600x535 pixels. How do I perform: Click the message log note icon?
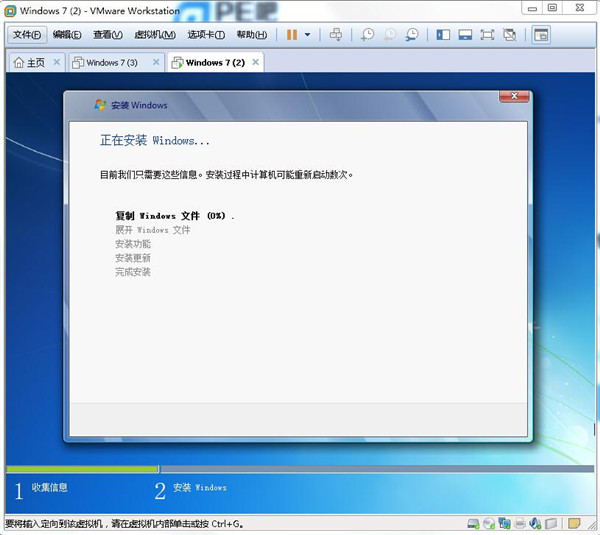pyautogui.click(x=574, y=523)
